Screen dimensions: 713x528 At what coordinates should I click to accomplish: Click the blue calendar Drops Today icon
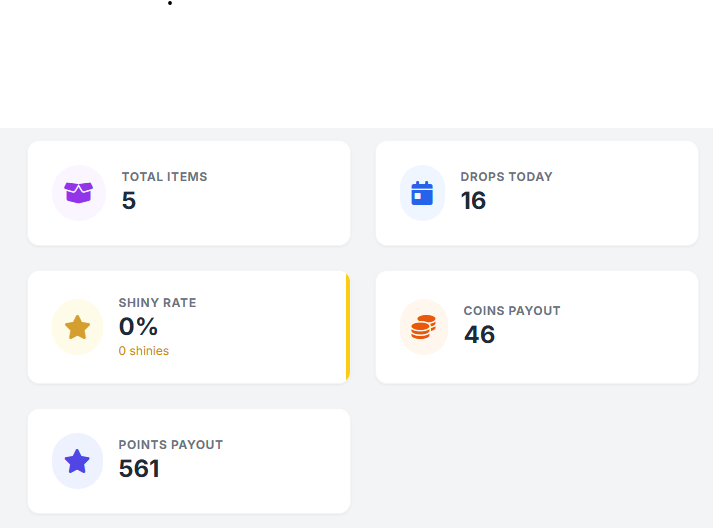[x=422, y=192]
